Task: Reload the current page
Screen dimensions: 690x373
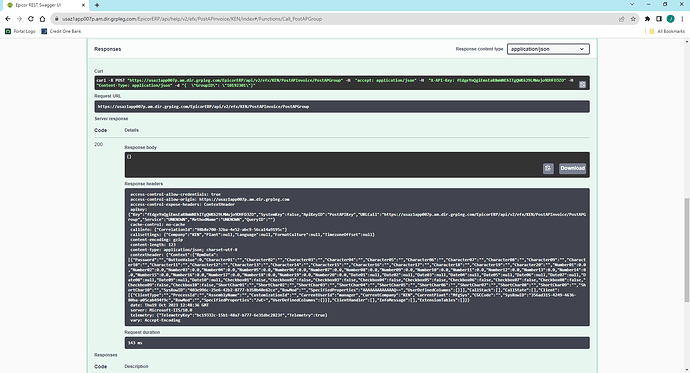Action: [31, 19]
